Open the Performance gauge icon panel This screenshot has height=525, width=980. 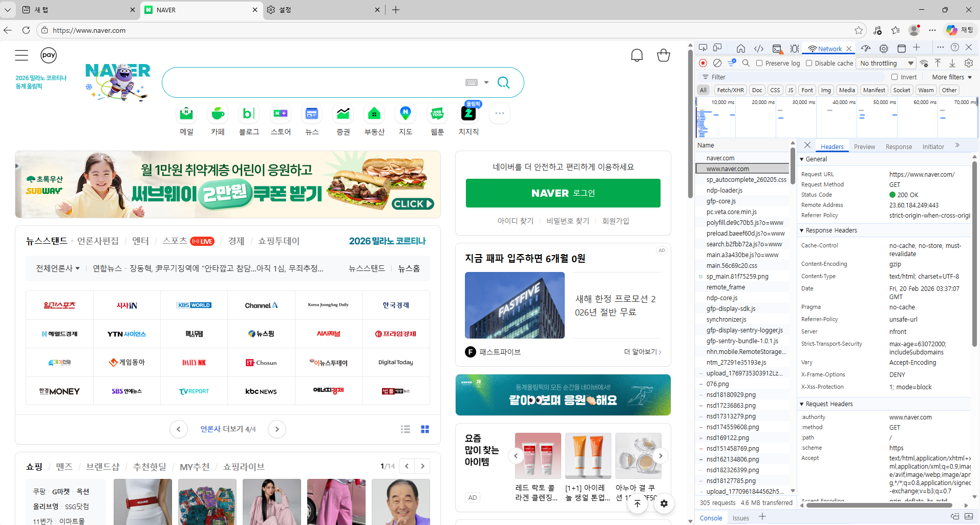[x=866, y=49]
